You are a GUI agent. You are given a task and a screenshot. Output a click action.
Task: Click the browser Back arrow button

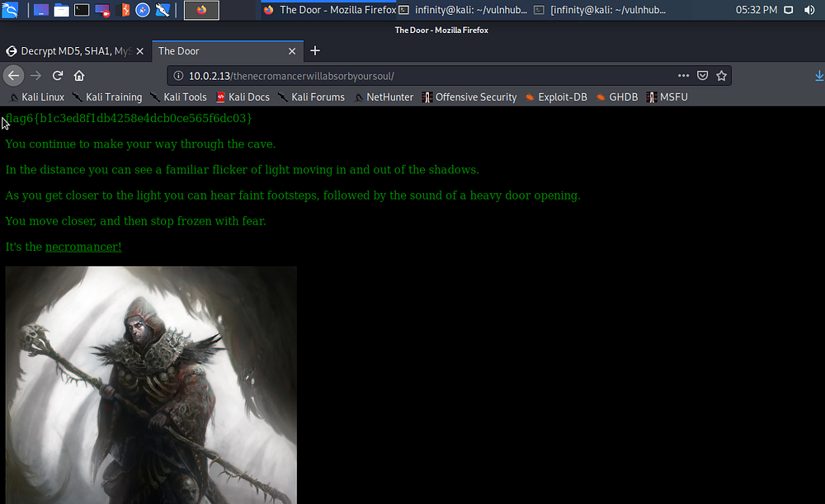coord(13,76)
